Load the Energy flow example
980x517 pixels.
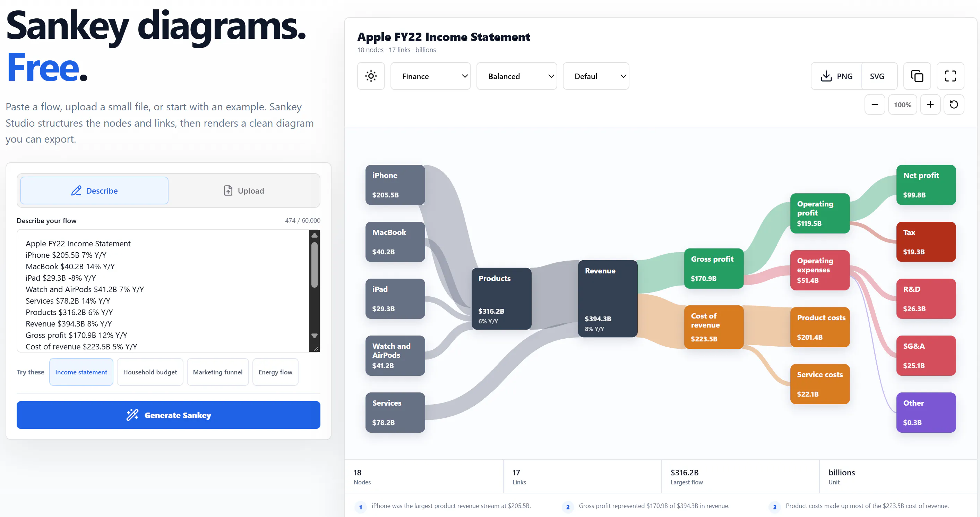[275, 372]
